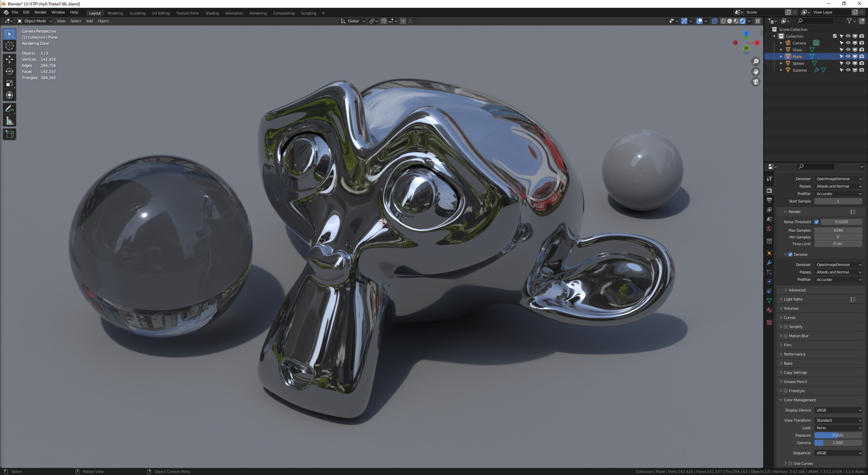Screen dimensions: 868x475
Task: Click the red X axis on the navigation gizmo
Action: coord(757,43)
